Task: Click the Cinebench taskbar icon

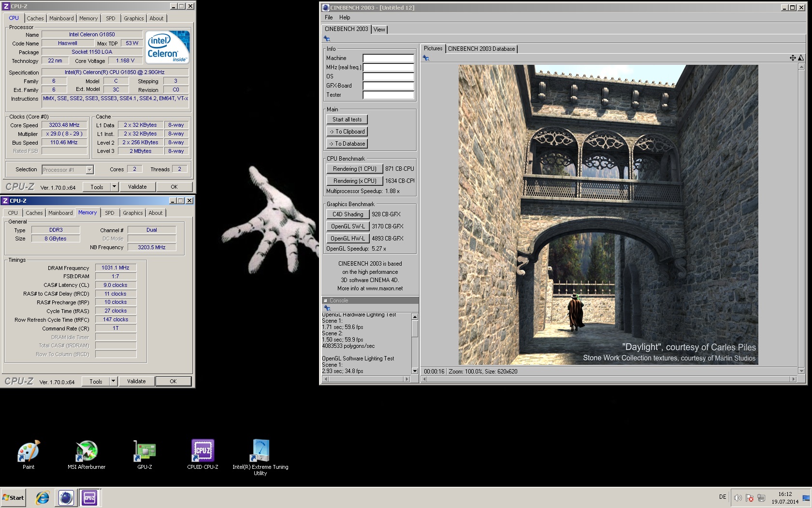Action: pyautogui.click(x=66, y=497)
